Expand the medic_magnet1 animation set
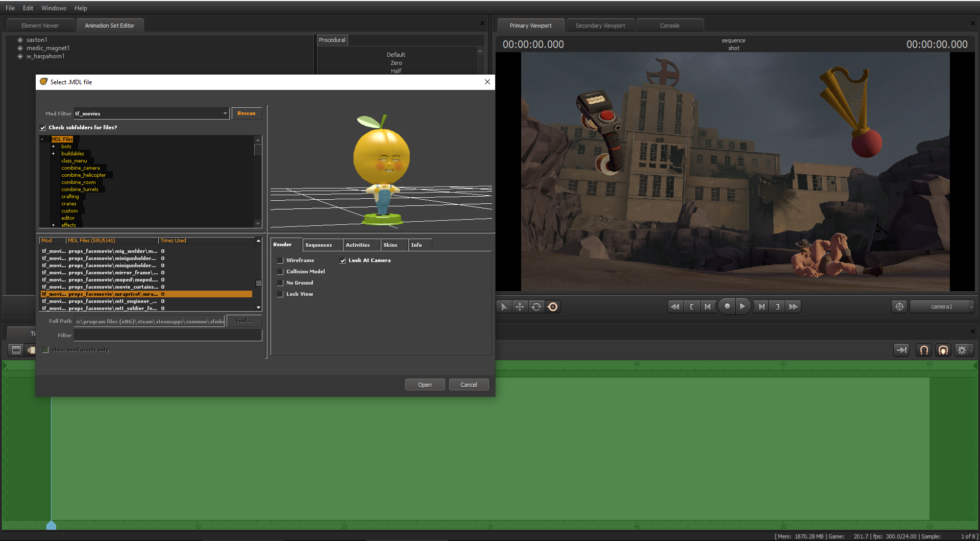 coord(20,48)
